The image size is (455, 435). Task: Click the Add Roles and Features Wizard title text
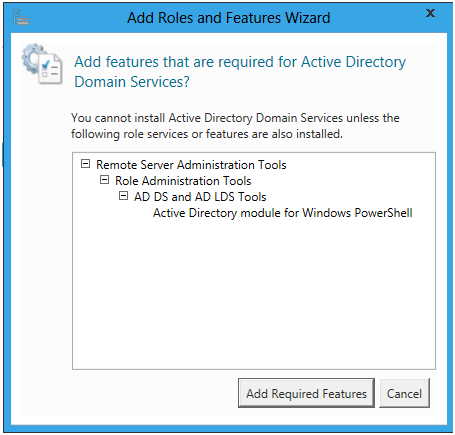coord(229,18)
